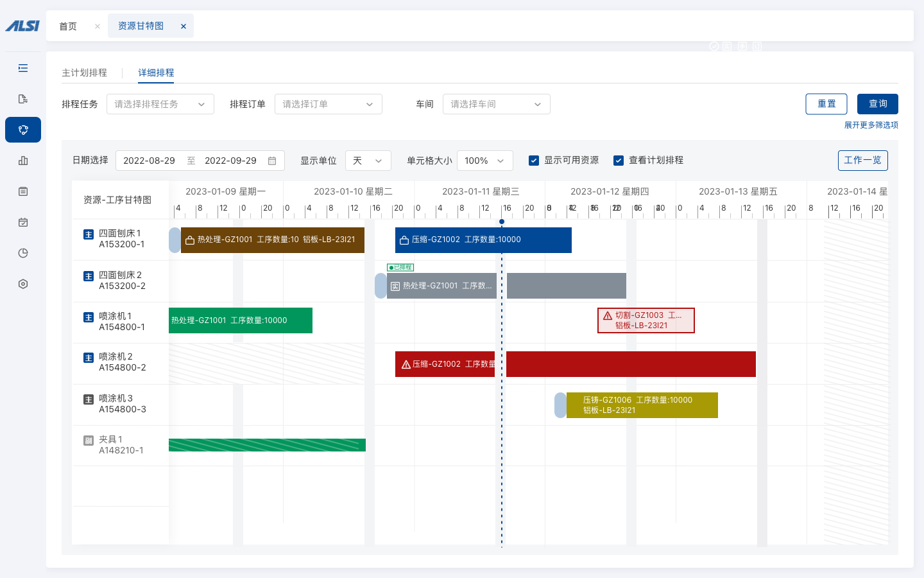Uncheck the 显示可用资源 checkbox
The image size is (924, 578).
(534, 161)
